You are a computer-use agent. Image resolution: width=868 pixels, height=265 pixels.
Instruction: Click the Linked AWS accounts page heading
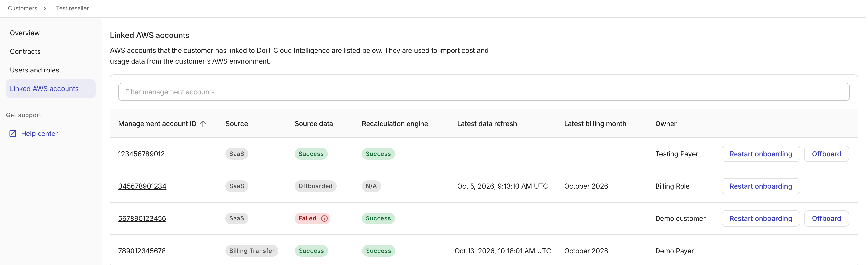coord(149,35)
